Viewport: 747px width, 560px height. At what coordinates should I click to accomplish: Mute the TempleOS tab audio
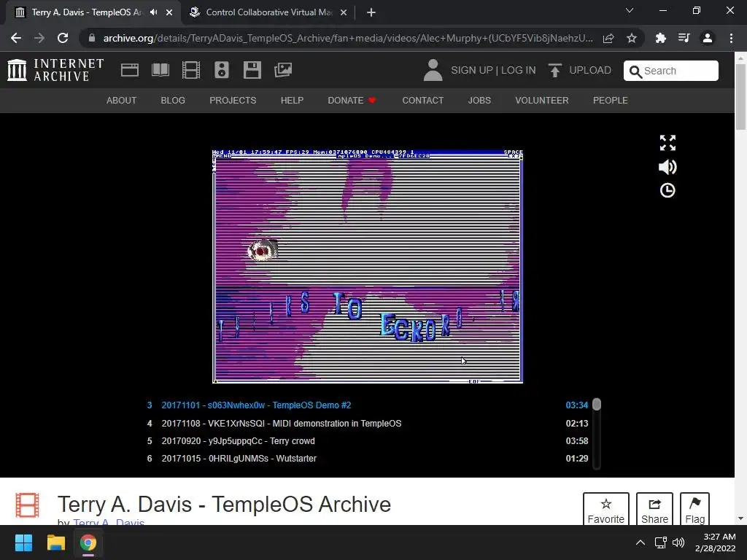[x=153, y=12]
